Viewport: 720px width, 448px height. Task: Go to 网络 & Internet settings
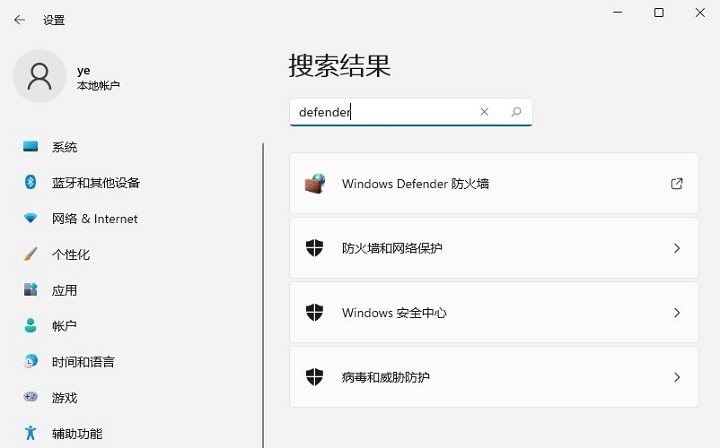click(95, 218)
